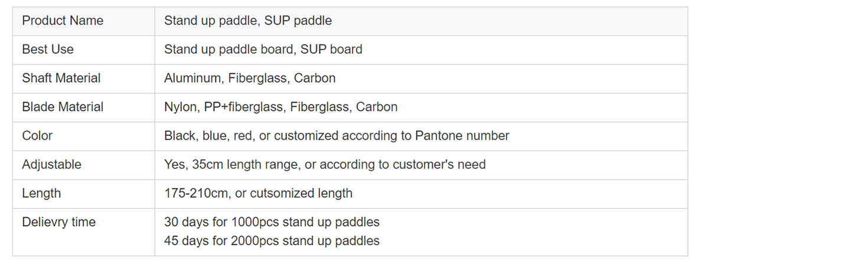Image resolution: width=868 pixels, height=265 pixels.
Task: Click the 'Length' row label
Action: tap(41, 194)
